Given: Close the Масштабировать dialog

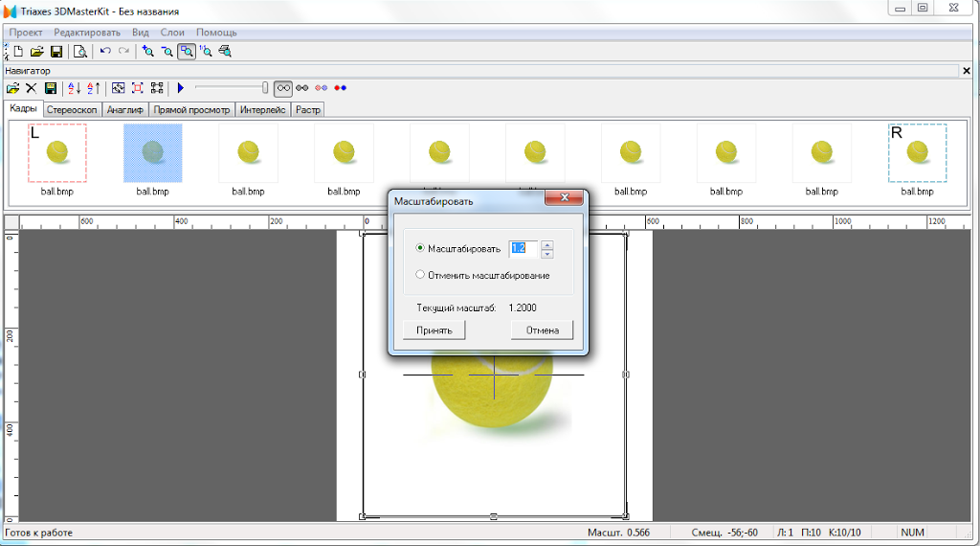Looking at the screenshot, I should [x=565, y=197].
